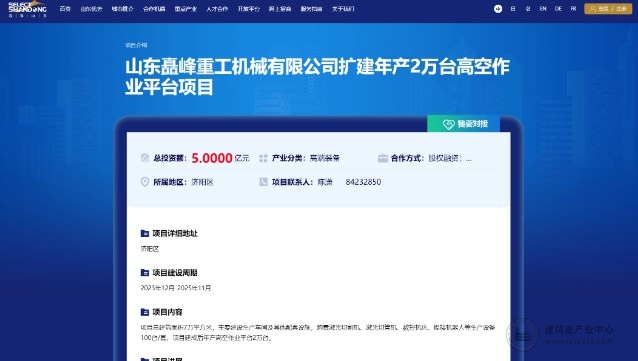Click the 项目联系人 phone icon
The image size is (638, 361).
[x=263, y=182]
